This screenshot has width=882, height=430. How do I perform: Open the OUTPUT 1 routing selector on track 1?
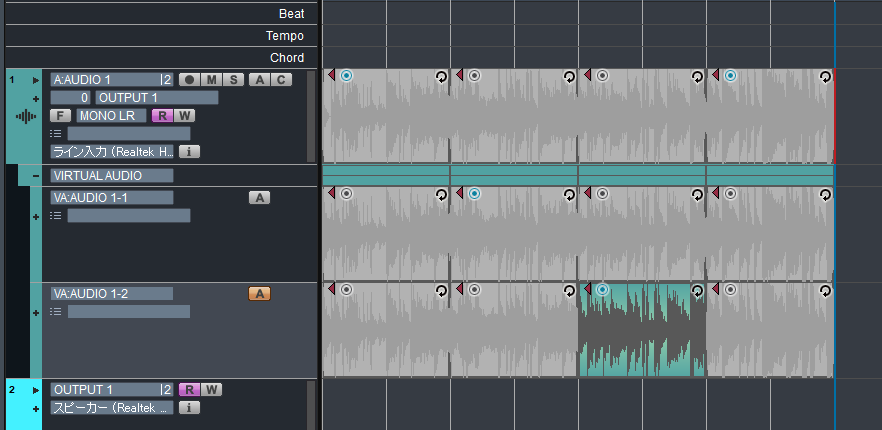[156, 98]
